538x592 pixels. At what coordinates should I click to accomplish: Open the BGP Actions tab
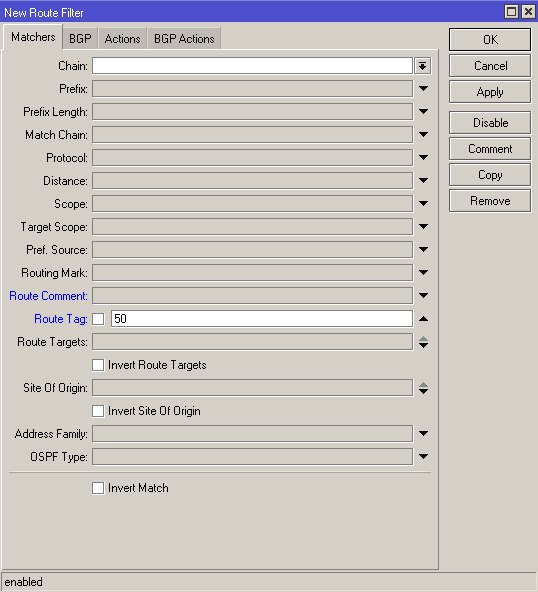click(184, 39)
